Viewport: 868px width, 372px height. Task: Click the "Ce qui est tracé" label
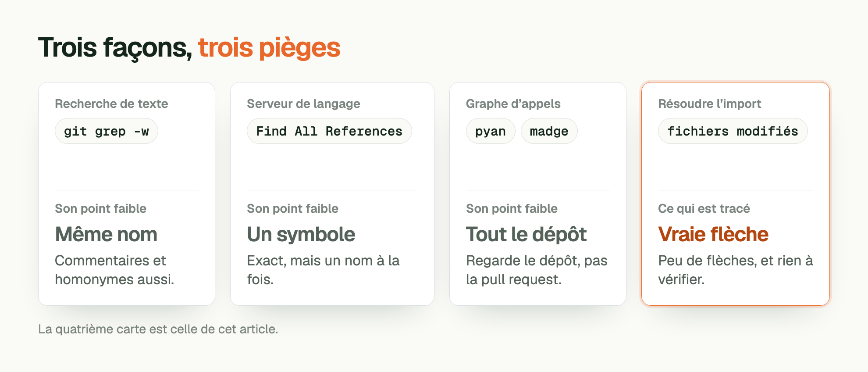704,208
